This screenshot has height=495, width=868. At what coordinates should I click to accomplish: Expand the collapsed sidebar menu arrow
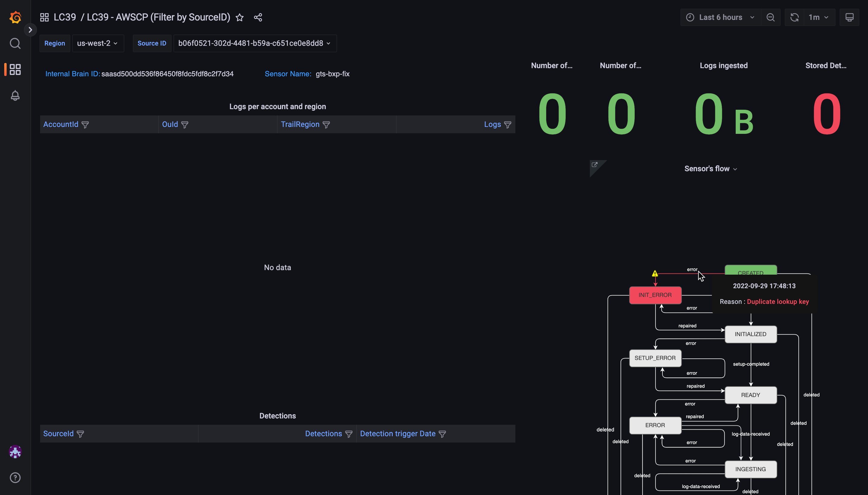click(30, 30)
